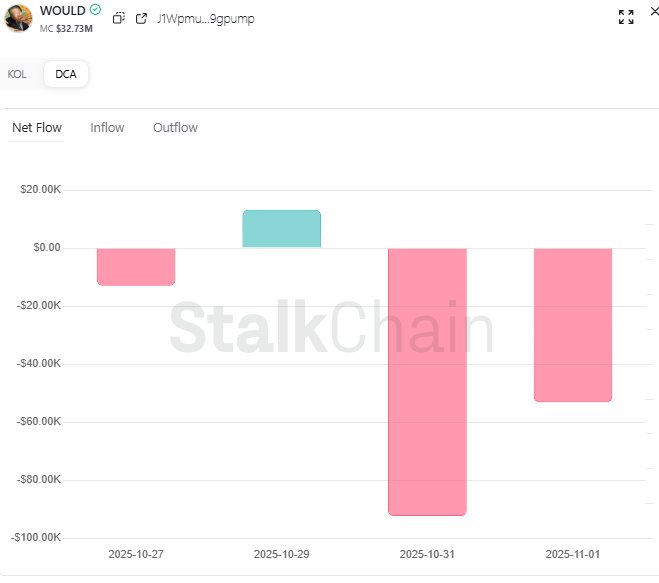
Task: Click the green verified badge next to WOULD
Action: pyautogui.click(x=95, y=10)
